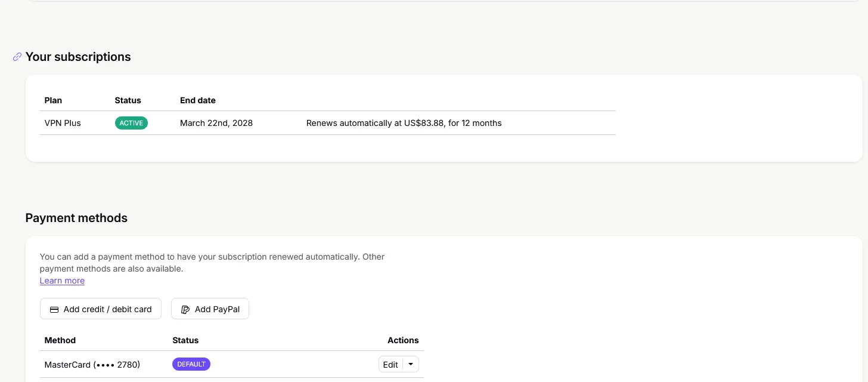Screen dimensions: 868x382
Task: Click the Actions column header
Action: coord(403,340)
